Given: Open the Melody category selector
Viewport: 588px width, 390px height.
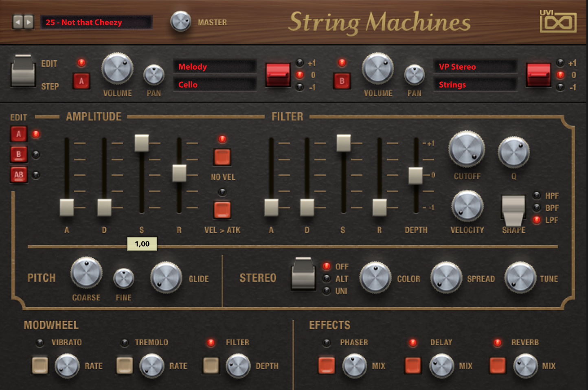Looking at the screenshot, I should click(215, 66).
